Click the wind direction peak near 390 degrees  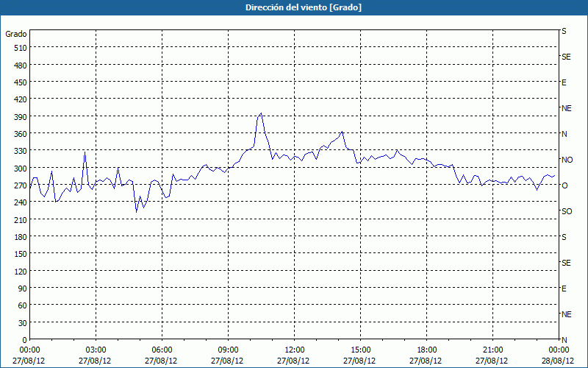coord(261,113)
